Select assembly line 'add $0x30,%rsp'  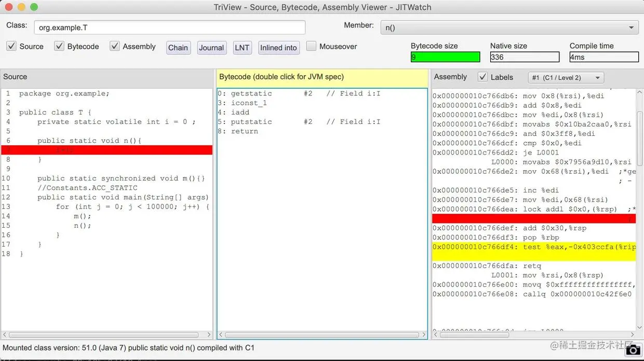tap(509, 228)
